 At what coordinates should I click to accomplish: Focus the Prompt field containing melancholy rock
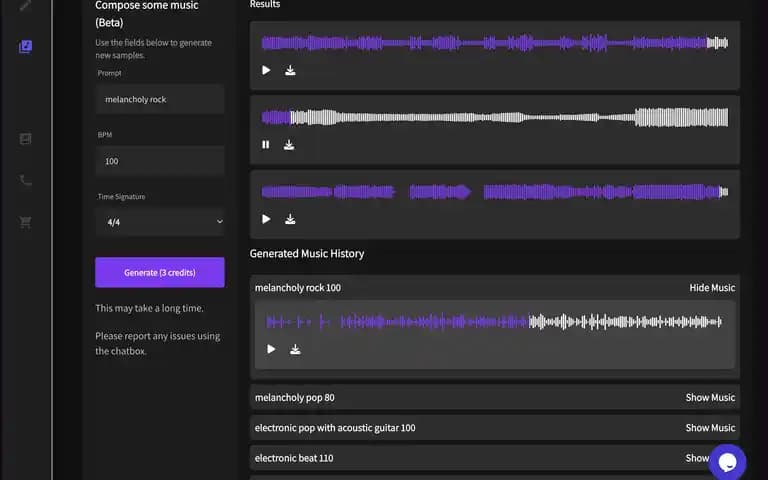[160, 99]
